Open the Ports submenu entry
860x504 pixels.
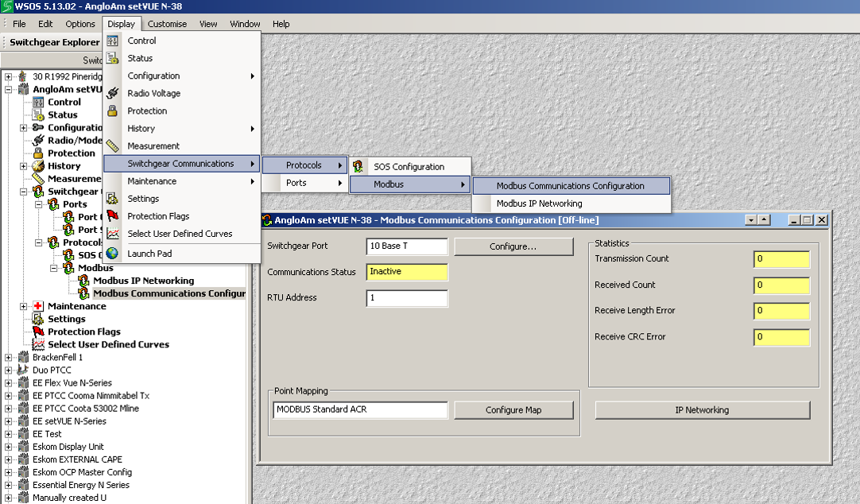click(x=304, y=183)
